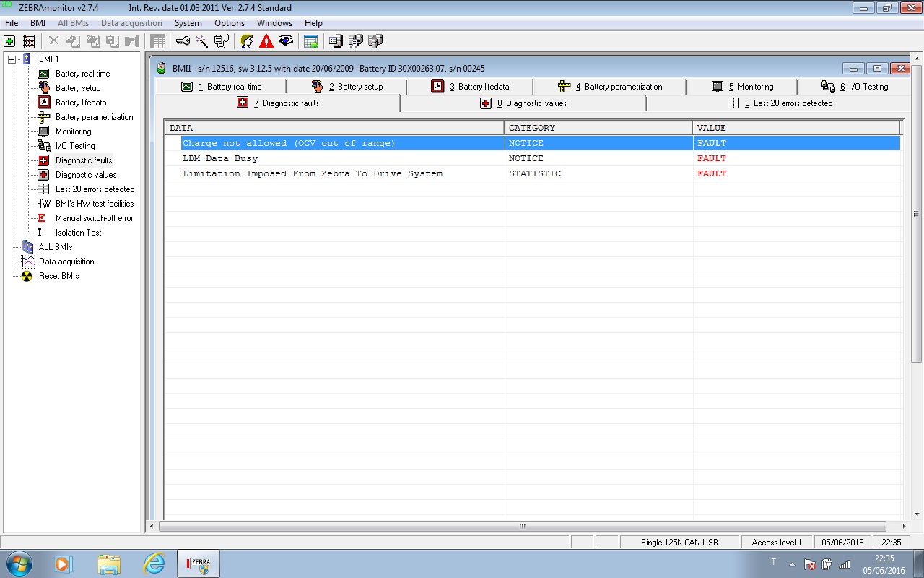The height and width of the screenshot is (578, 924).
Task: Open Isolation Test in the sidebar tree
Action: (78, 233)
